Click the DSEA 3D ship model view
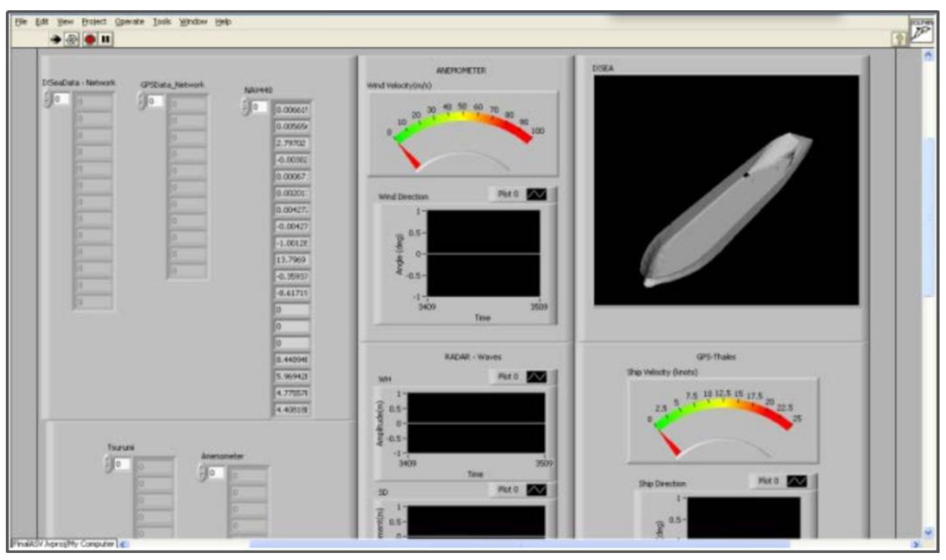This screenshot has width=946, height=560. pyautogui.click(x=726, y=190)
